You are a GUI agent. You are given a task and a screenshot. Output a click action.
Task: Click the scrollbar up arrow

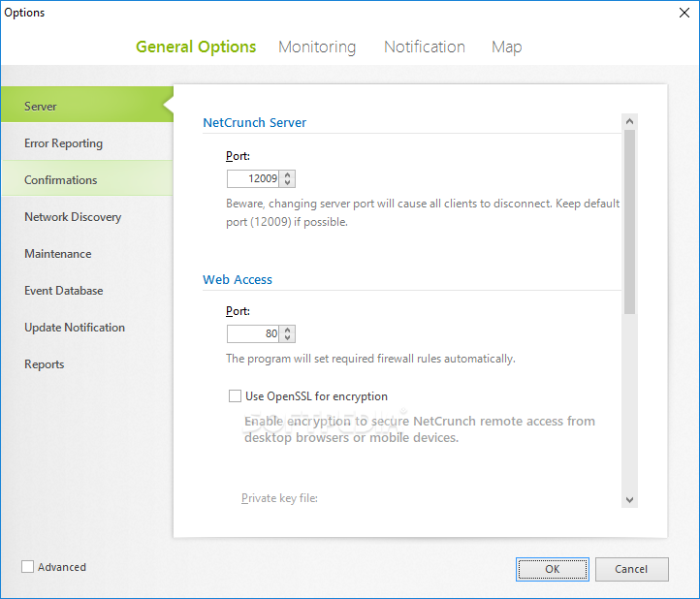(629, 121)
